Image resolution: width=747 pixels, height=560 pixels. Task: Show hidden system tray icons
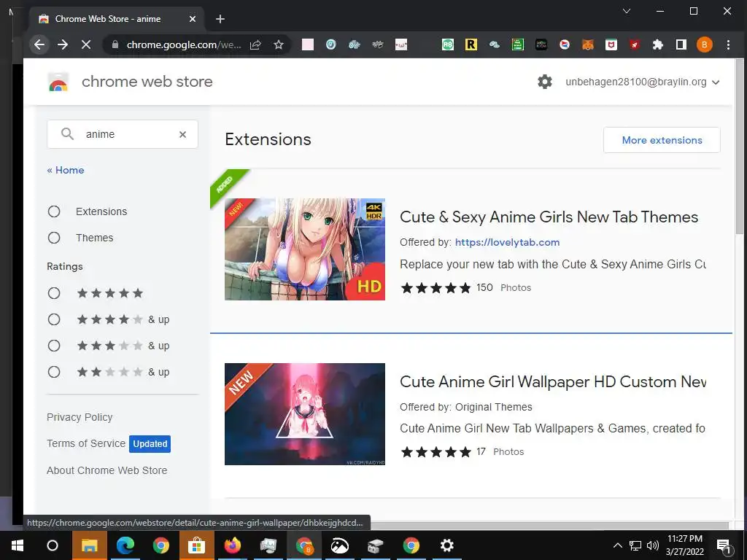617,545
